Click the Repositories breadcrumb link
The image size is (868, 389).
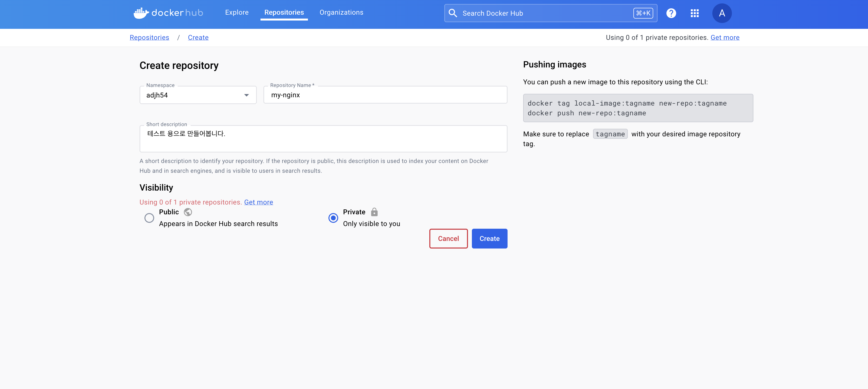coord(149,37)
